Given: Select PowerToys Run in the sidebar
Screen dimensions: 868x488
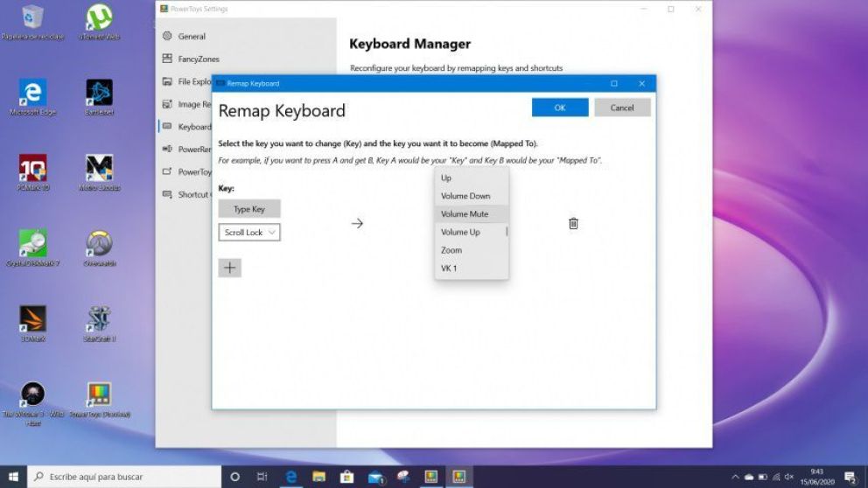Looking at the screenshot, I should 186,171.
